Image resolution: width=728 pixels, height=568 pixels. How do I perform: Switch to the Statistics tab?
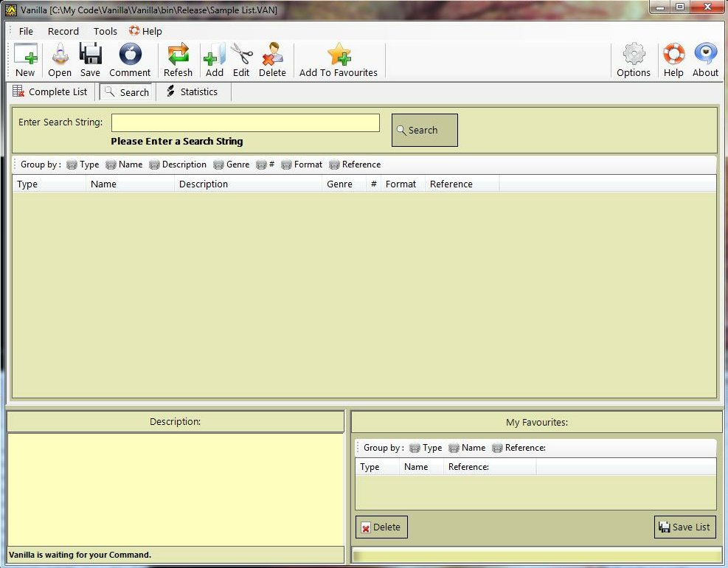[x=193, y=92]
